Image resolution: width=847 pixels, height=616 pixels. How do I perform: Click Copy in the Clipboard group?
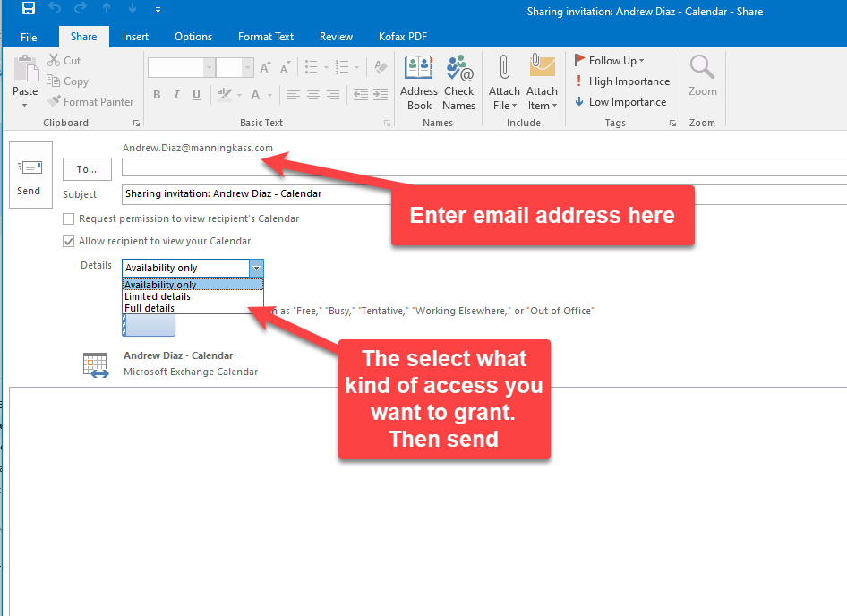tap(67, 81)
